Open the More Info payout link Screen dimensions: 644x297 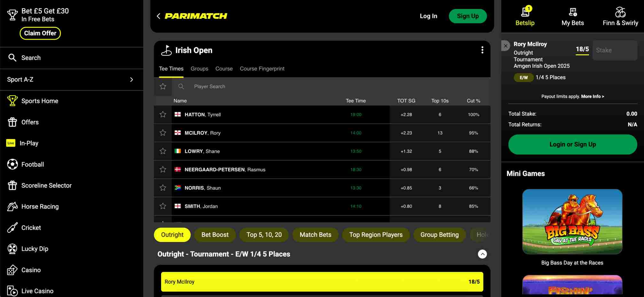(x=593, y=96)
